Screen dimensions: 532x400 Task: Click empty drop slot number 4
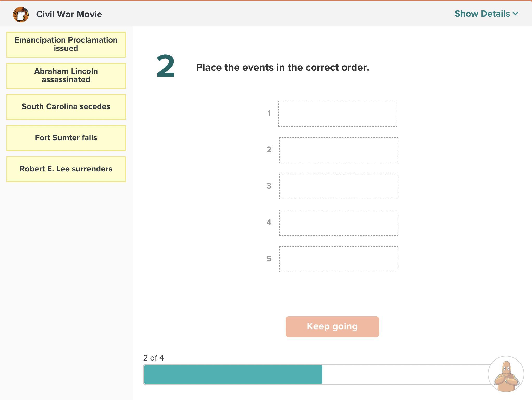coord(339,223)
